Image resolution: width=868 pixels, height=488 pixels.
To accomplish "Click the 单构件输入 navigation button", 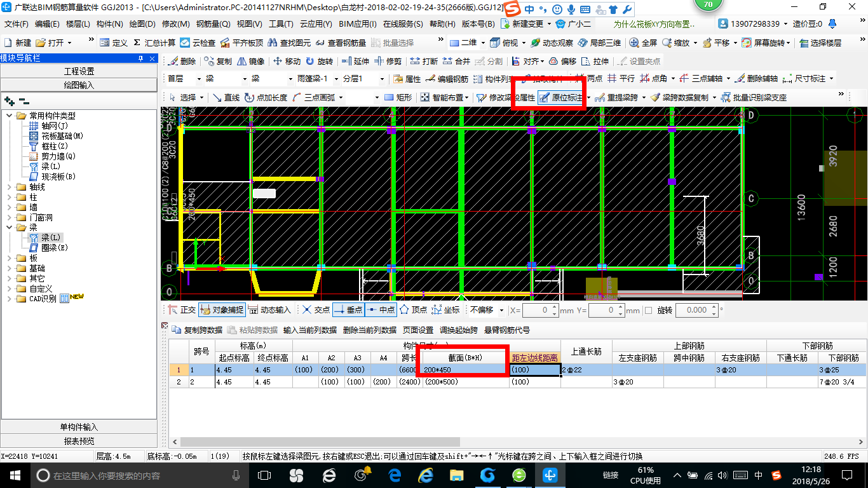I will click(x=79, y=427).
